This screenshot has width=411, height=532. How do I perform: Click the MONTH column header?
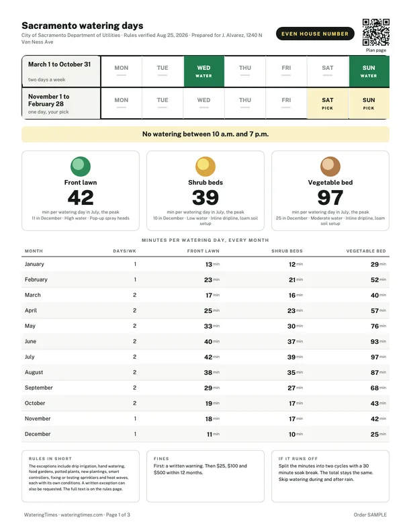coord(34,251)
